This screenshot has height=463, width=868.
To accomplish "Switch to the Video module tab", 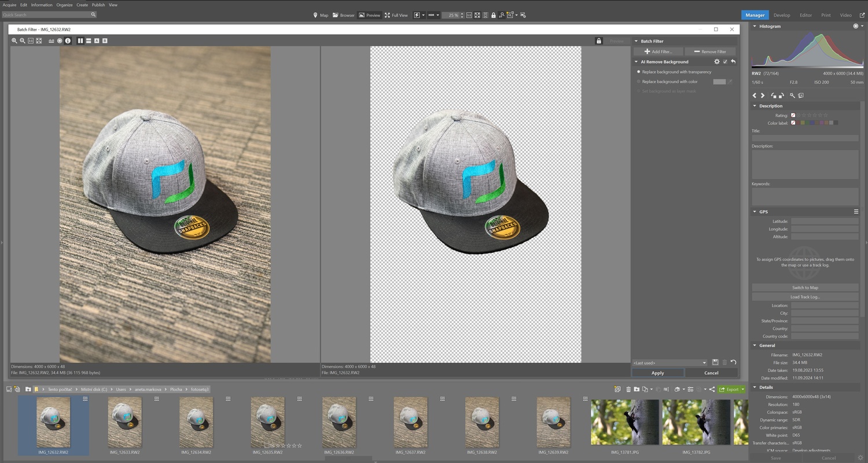I will coord(845,15).
